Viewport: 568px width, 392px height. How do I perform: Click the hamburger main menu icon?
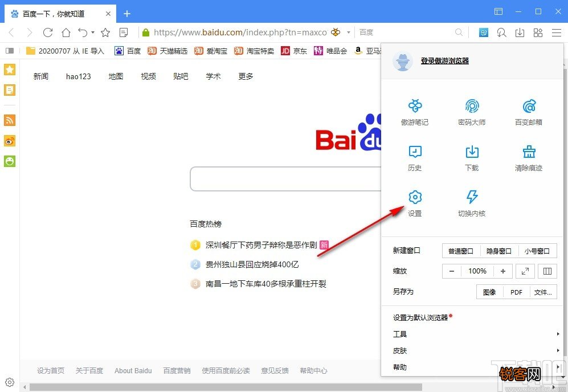[557, 32]
